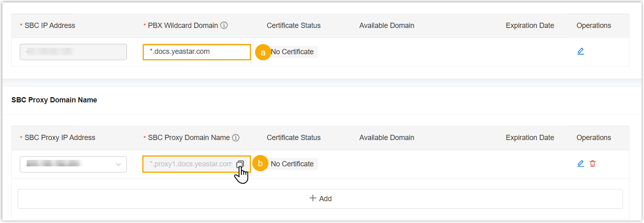
Task: Click the No Certificate badge in the proxy row
Action: tap(292, 164)
